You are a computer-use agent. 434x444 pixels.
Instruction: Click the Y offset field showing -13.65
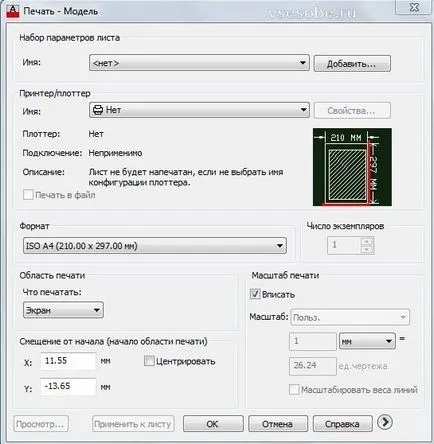(68, 387)
